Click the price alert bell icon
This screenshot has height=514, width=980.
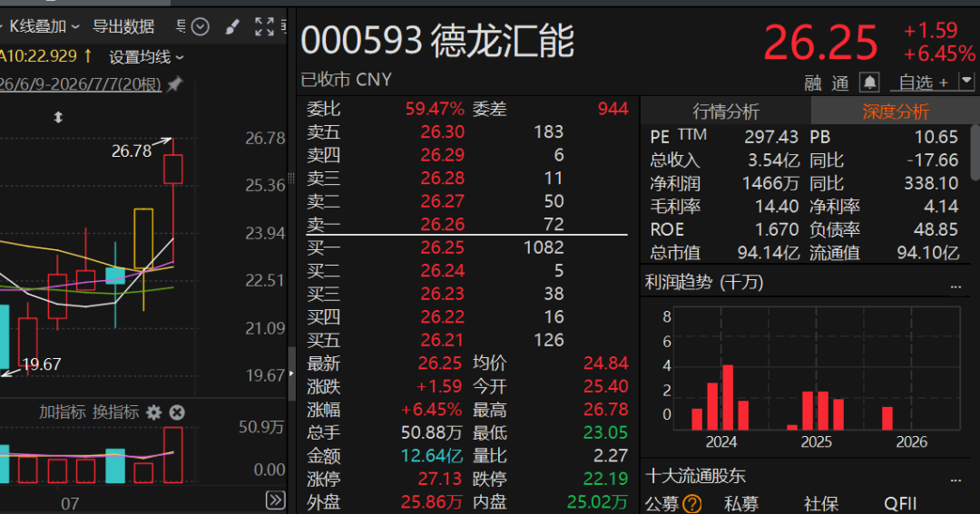pyautogui.click(x=869, y=82)
